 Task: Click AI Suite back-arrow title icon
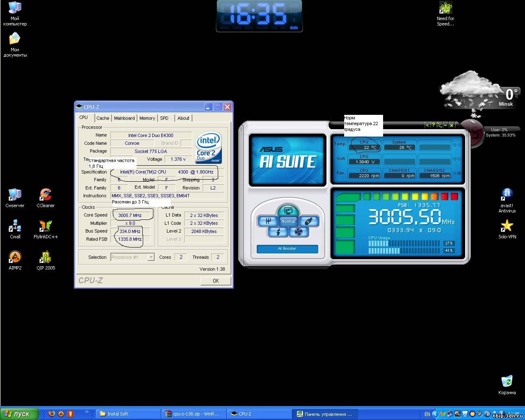point(427,125)
